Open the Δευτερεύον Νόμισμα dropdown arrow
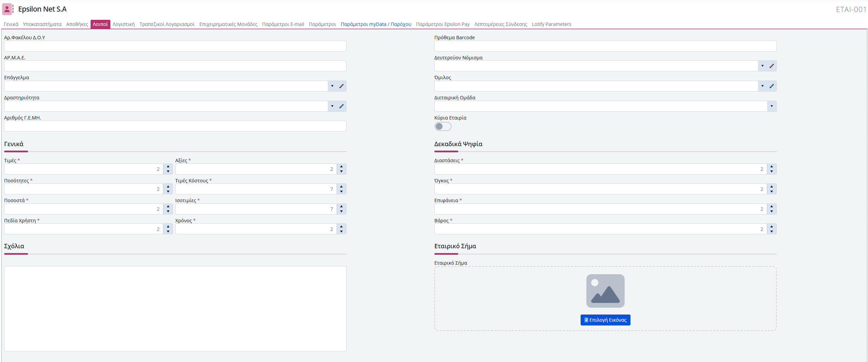The image size is (868, 362). (762, 66)
